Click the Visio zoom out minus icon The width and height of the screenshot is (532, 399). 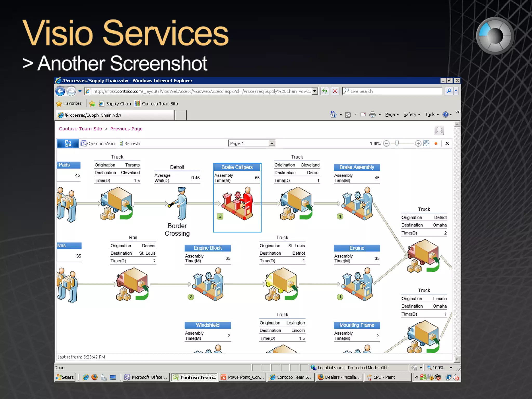(x=386, y=143)
